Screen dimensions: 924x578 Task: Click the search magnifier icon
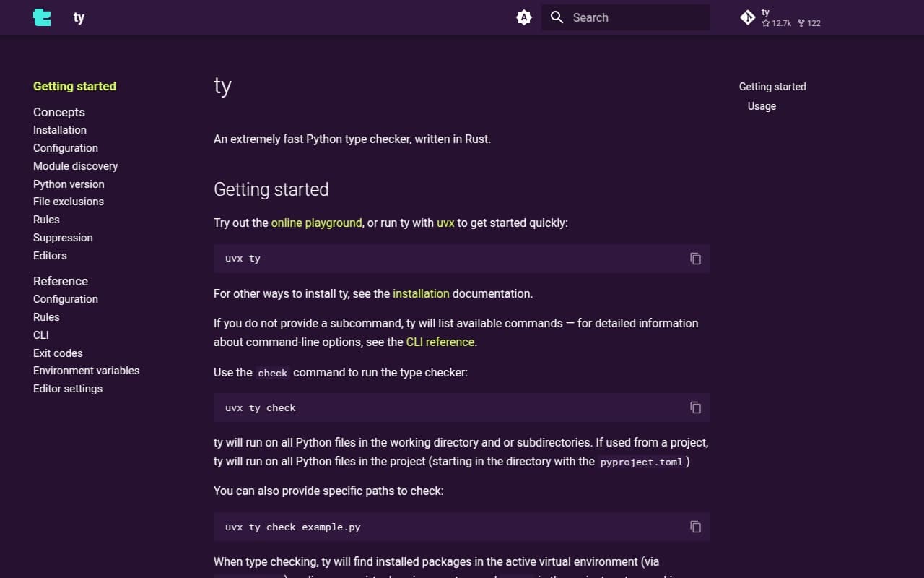pos(557,17)
